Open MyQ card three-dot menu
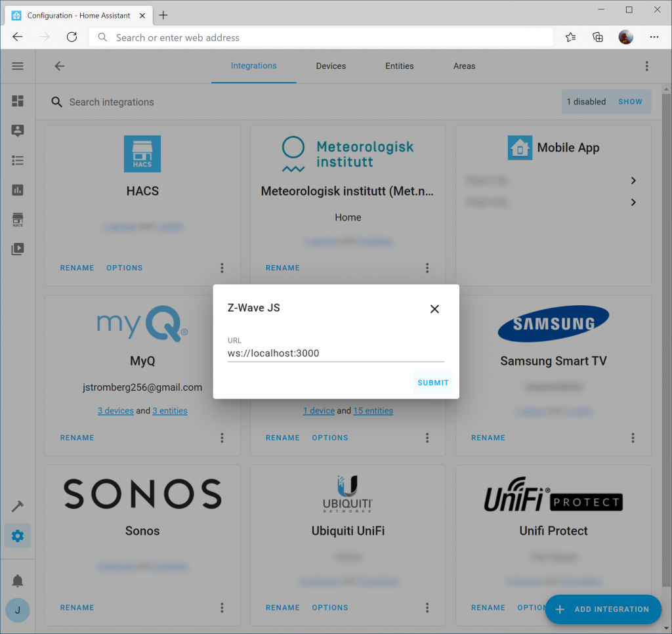The image size is (672, 634). [222, 438]
